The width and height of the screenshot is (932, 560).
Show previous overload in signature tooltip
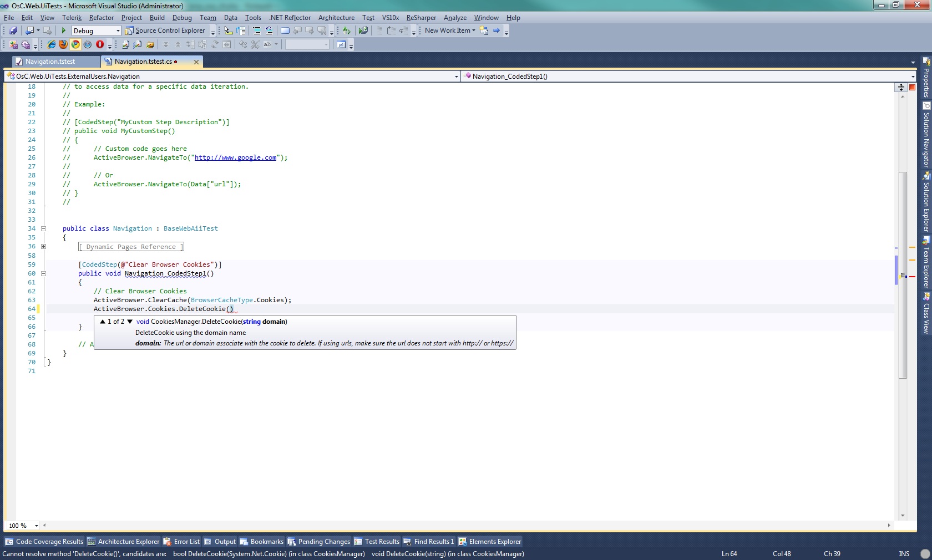103,322
